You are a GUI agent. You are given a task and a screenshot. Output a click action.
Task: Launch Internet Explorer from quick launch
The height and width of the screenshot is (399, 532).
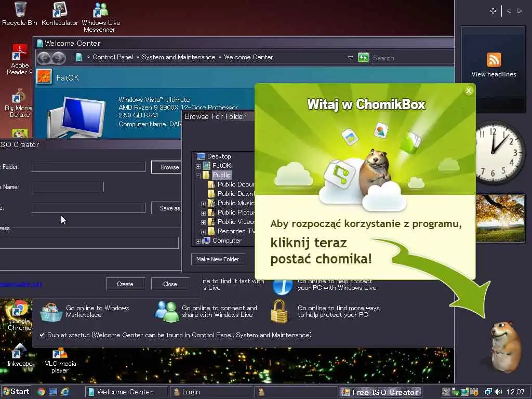(x=65, y=392)
